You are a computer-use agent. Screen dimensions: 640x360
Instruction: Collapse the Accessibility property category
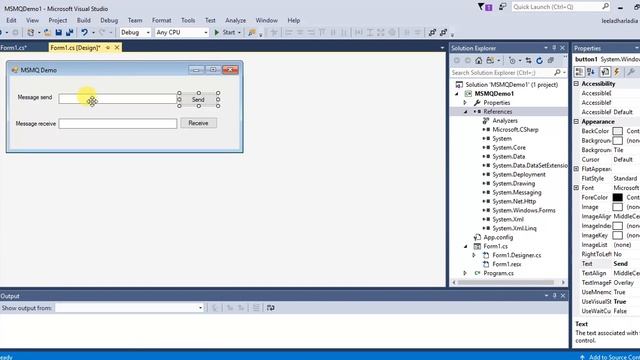(576, 83)
